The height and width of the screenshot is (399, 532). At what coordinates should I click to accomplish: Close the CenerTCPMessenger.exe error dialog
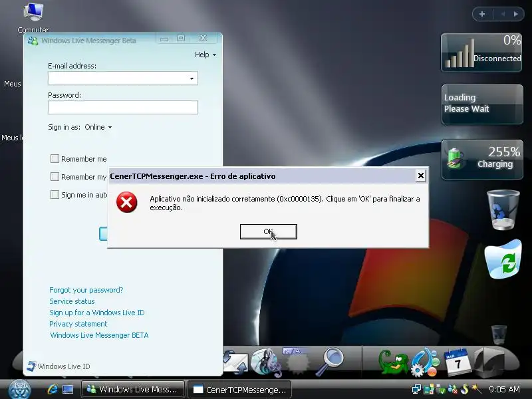click(421, 176)
